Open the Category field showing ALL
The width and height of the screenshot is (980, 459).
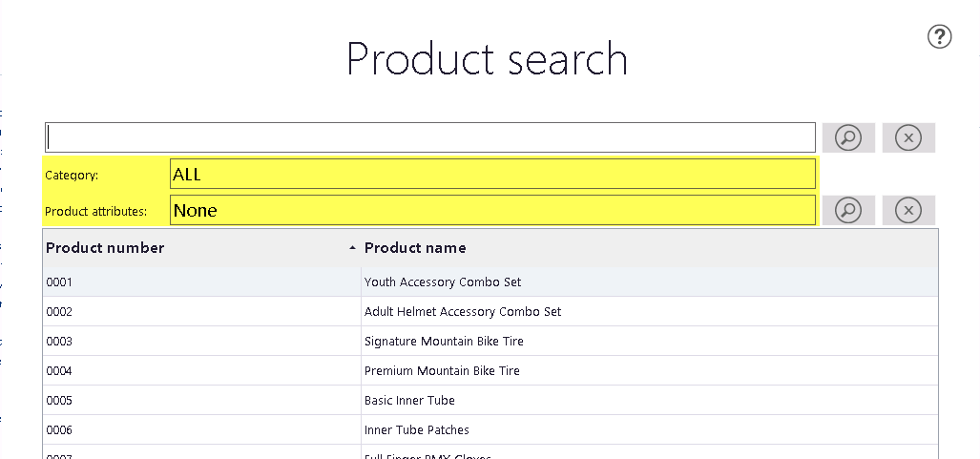492,174
